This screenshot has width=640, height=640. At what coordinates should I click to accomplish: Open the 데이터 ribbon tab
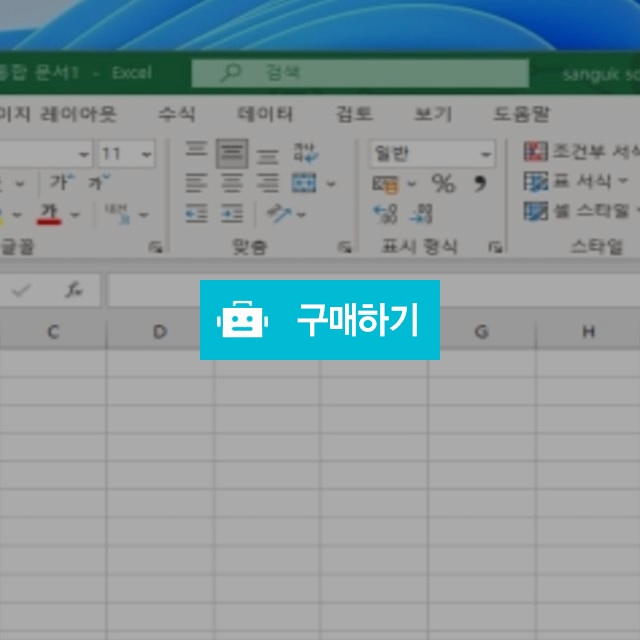point(265,114)
